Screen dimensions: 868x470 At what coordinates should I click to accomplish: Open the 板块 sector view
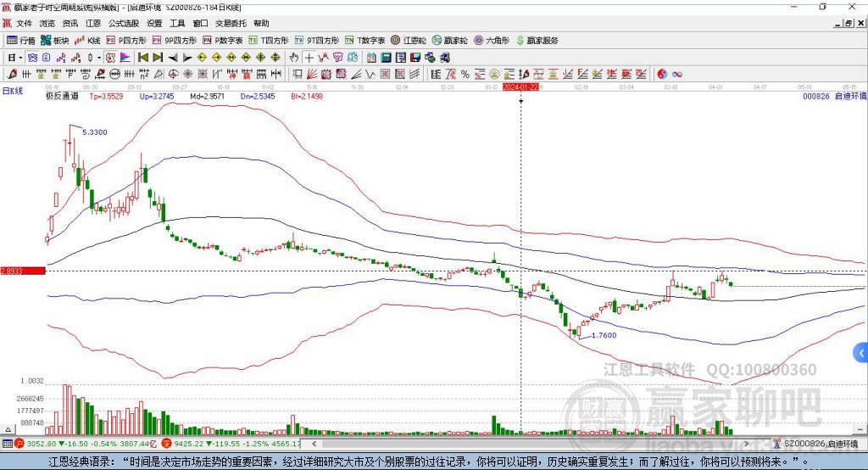[54, 41]
